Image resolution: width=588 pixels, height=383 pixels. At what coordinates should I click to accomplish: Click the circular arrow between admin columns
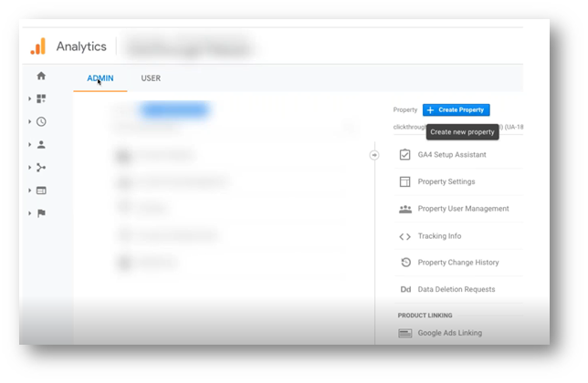point(373,155)
